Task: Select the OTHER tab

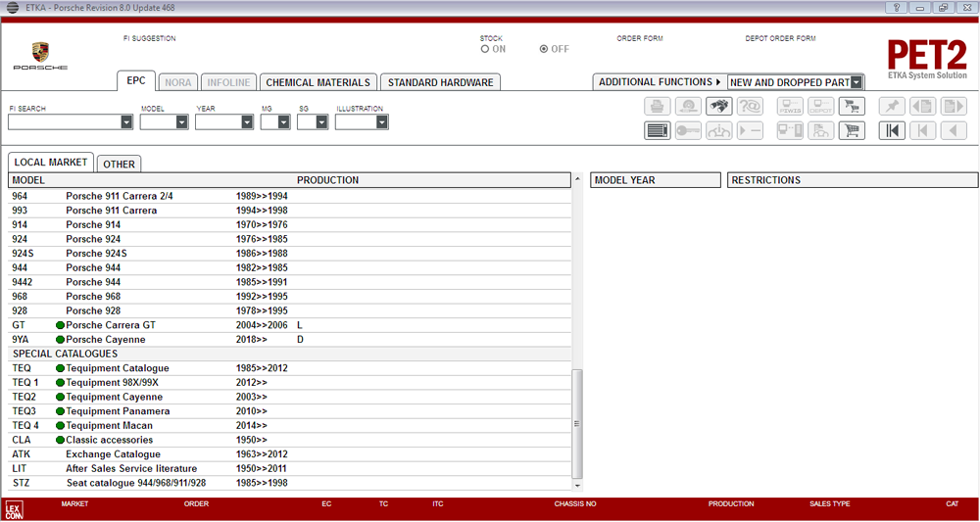Action: point(119,165)
